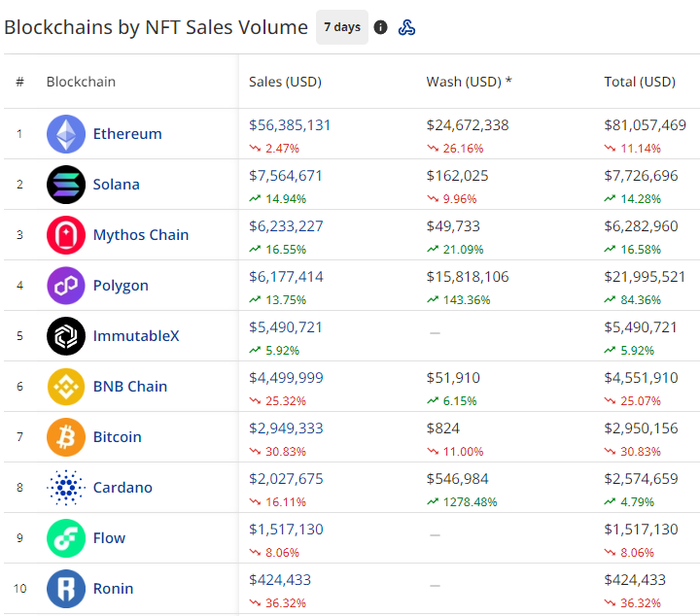
Task: Click the Bitcoin logo icon
Action: click(66, 437)
